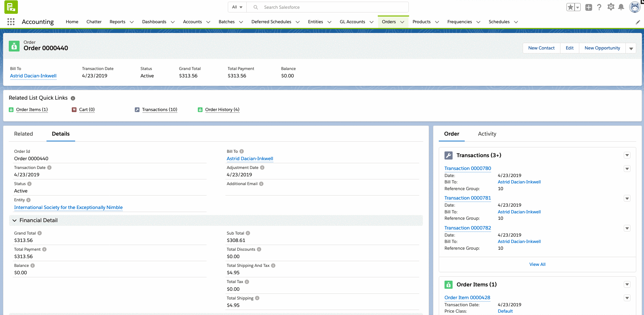Expand more actions next to New Opportunity
Viewport: 644px width, 315px height.
click(x=631, y=48)
